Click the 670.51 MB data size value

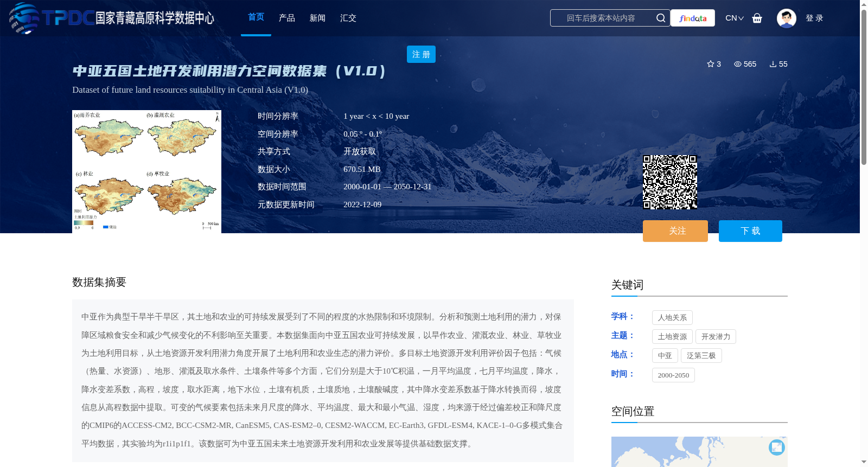click(x=362, y=169)
